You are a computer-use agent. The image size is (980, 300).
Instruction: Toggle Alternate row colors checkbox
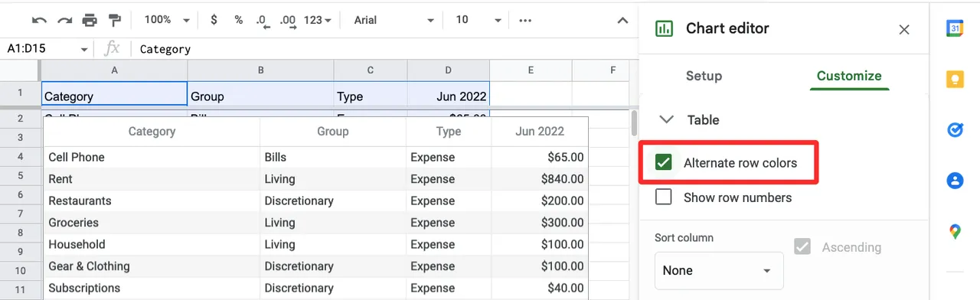[x=664, y=162]
